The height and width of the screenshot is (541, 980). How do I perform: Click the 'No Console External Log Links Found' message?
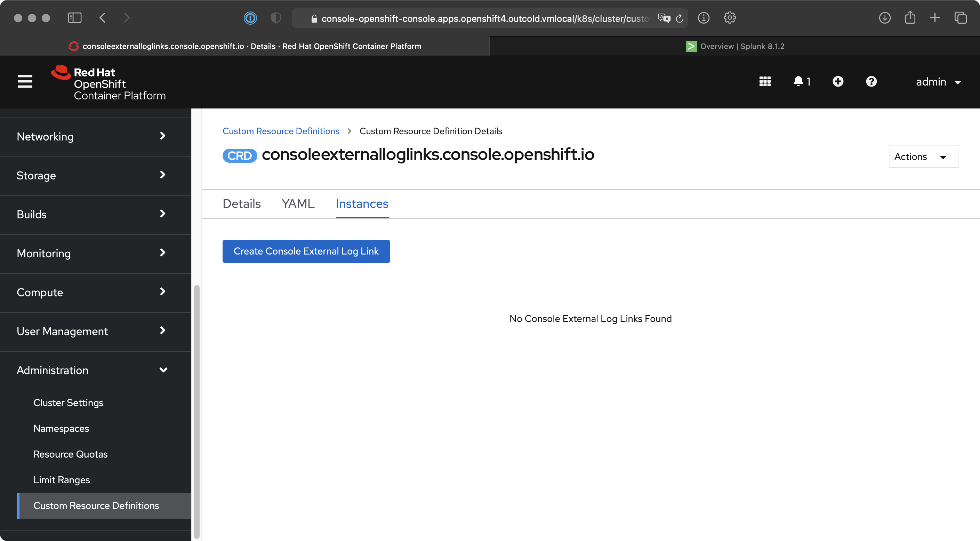(591, 319)
